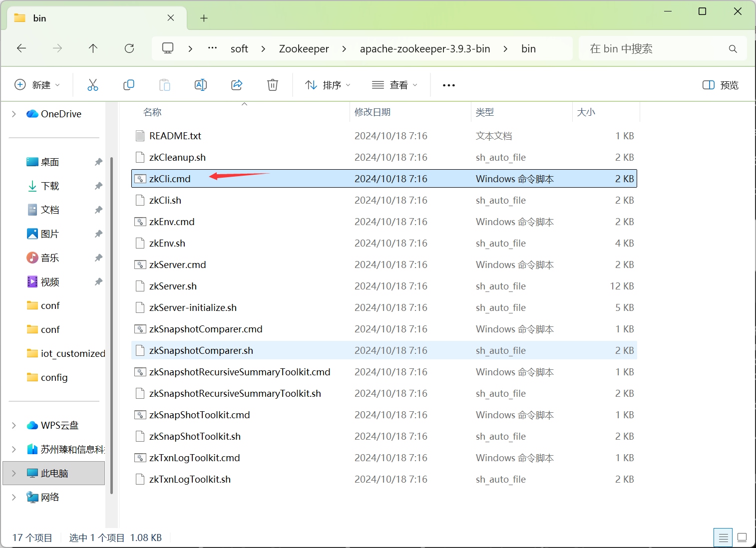Sort by 名称 column header
This screenshot has height=548, width=756.
[152, 112]
